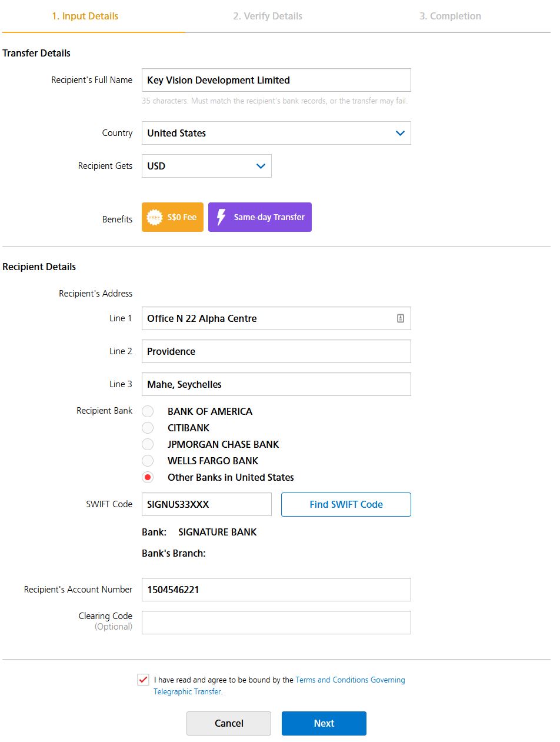Click the Find SWIFT Code button
This screenshot has height=742, width=560.
346,504
